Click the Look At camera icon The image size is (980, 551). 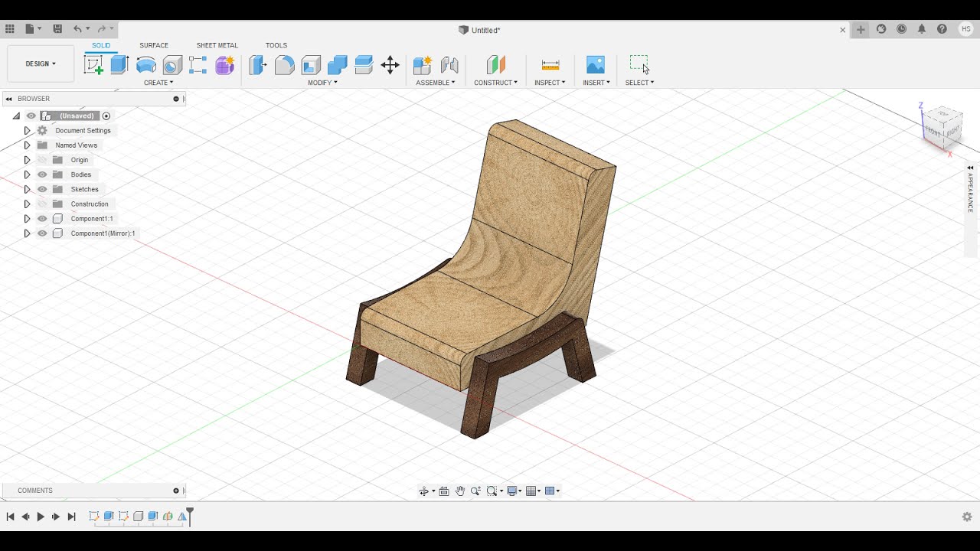(444, 491)
